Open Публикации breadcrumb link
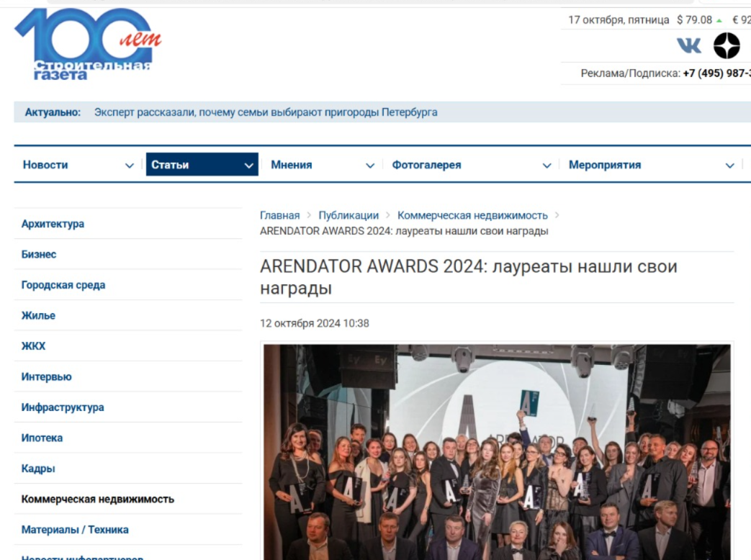The image size is (751, 560). tap(348, 215)
